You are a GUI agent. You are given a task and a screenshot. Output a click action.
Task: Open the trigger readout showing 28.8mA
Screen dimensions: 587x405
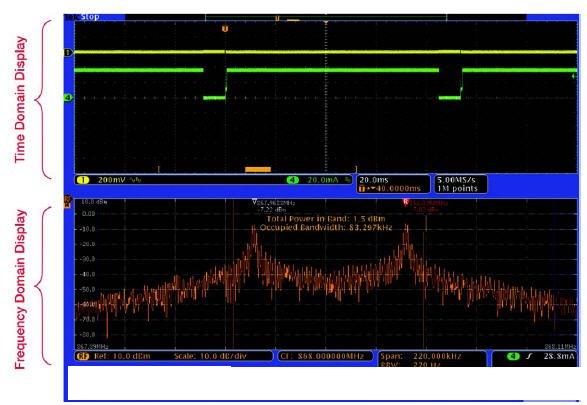(x=535, y=356)
